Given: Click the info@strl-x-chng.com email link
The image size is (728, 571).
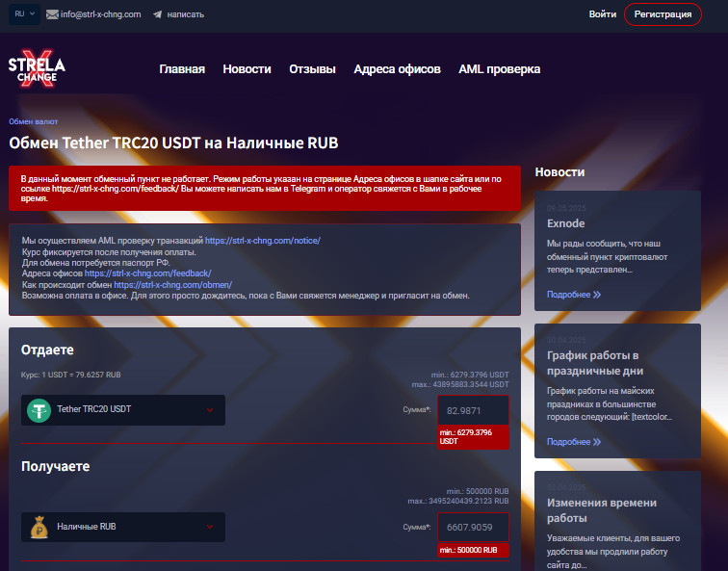Looking at the screenshot, I should pyautogui.click(x=101, y=14).
